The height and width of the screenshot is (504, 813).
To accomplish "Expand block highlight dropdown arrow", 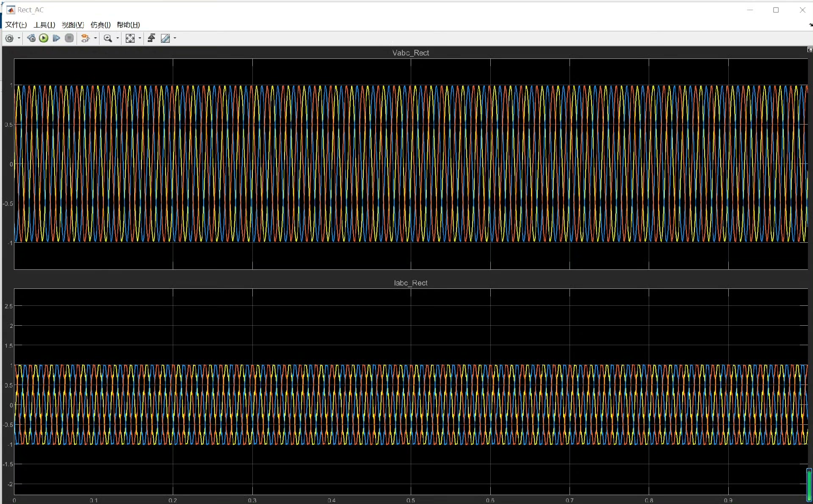I will tap(95, 39).
